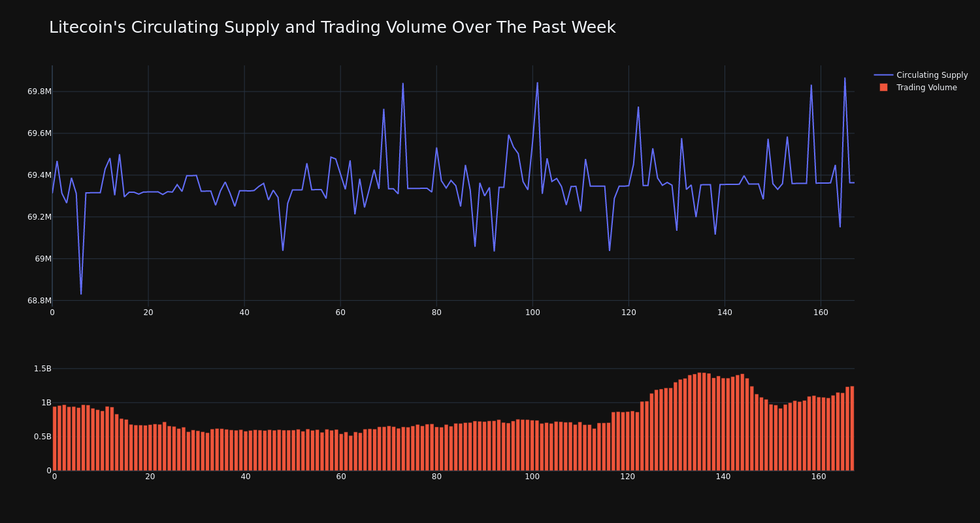This screenshot has height=523, width=980.
Task: Click x-axis label 120 under the supply chart
Action: pyautogui.click(x=629, y=312)
